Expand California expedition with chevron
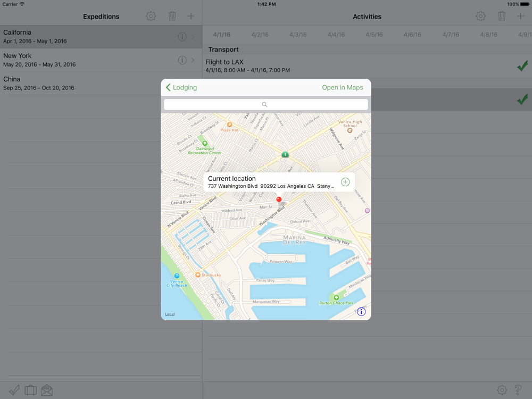This screenshot has height=399, width=532. [193, 37]
